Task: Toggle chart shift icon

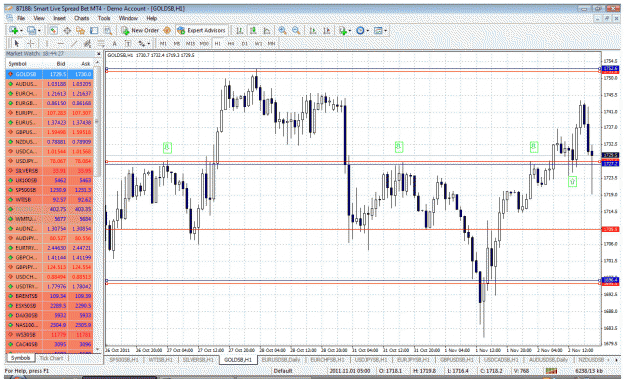Action: [x=326, y=30]
